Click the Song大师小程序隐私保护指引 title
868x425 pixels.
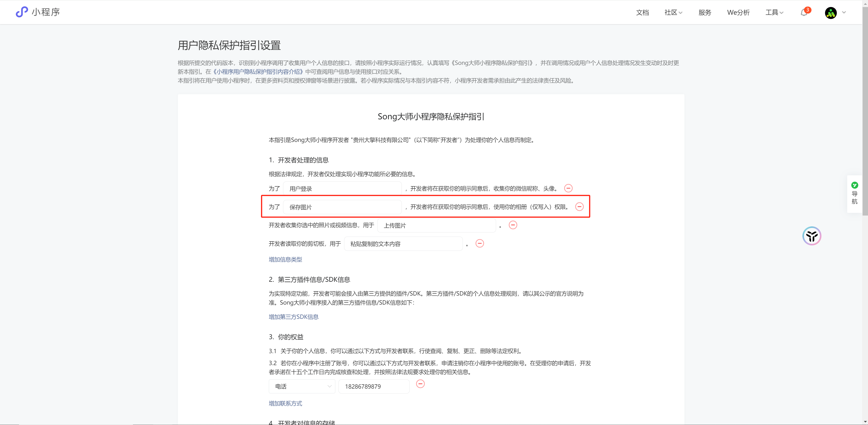(431, 117)
